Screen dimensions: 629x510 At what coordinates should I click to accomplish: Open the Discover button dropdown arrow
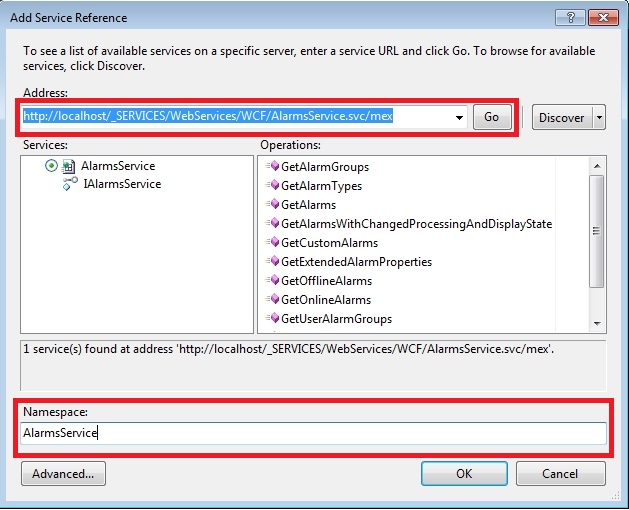pos(599,118)
